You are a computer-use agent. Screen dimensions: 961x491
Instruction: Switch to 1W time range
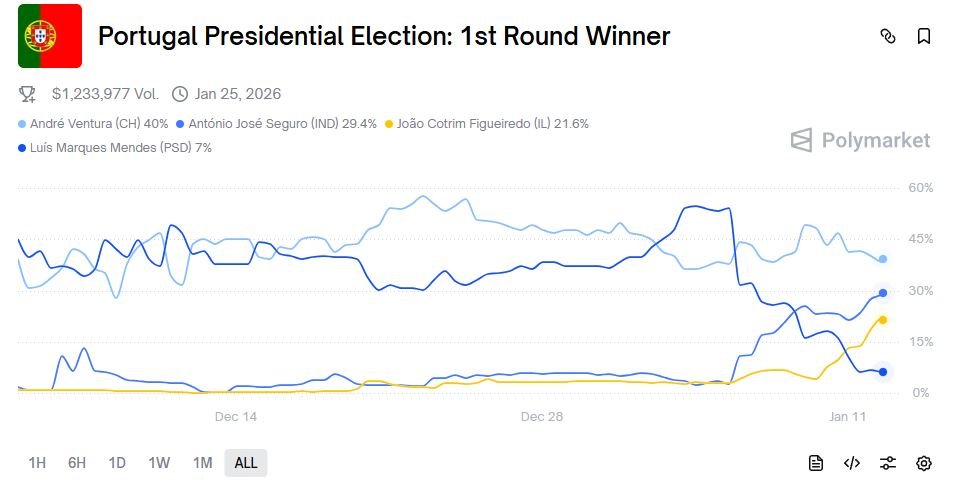coord(159,463)
